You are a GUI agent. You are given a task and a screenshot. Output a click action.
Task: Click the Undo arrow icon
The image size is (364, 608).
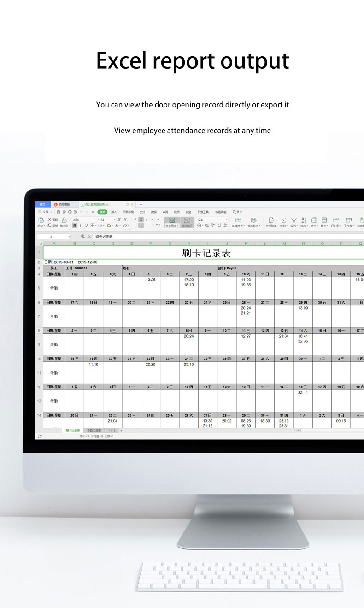coord(81,212)
